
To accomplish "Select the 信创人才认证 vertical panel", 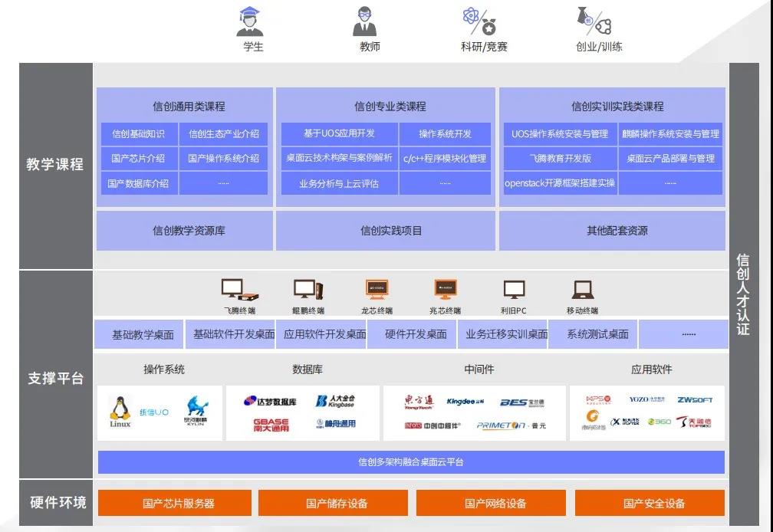I will pos(743,295).
